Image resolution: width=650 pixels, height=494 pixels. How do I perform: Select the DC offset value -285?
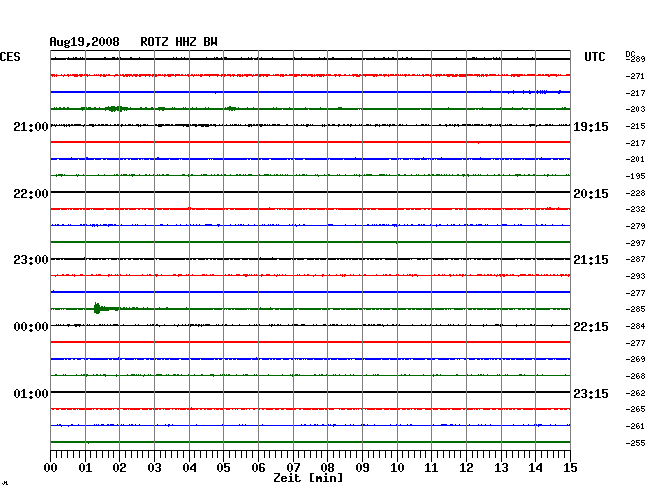[x=635, y=309]
